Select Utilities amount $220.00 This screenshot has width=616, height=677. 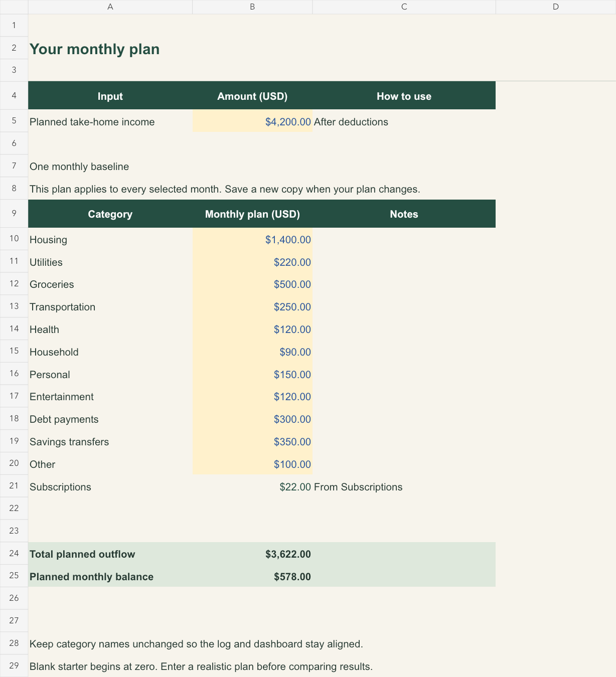click(x=252, y=262)
